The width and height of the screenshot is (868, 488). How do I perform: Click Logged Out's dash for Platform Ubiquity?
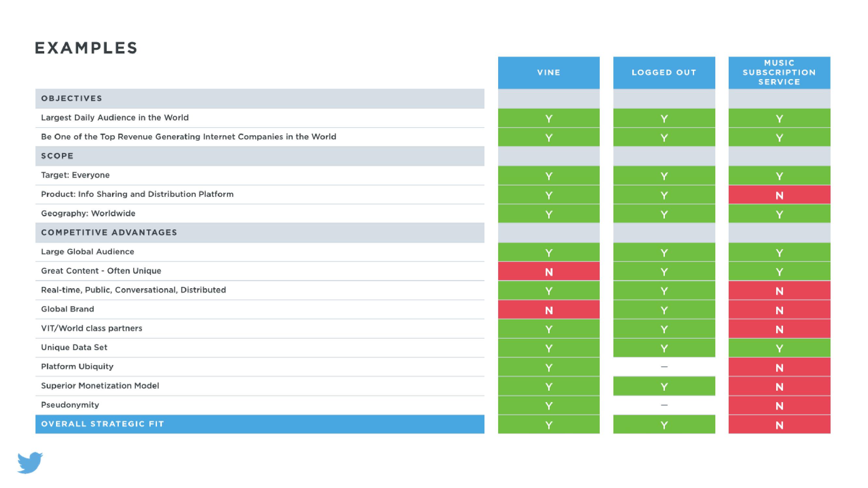[x=664, y=367]
